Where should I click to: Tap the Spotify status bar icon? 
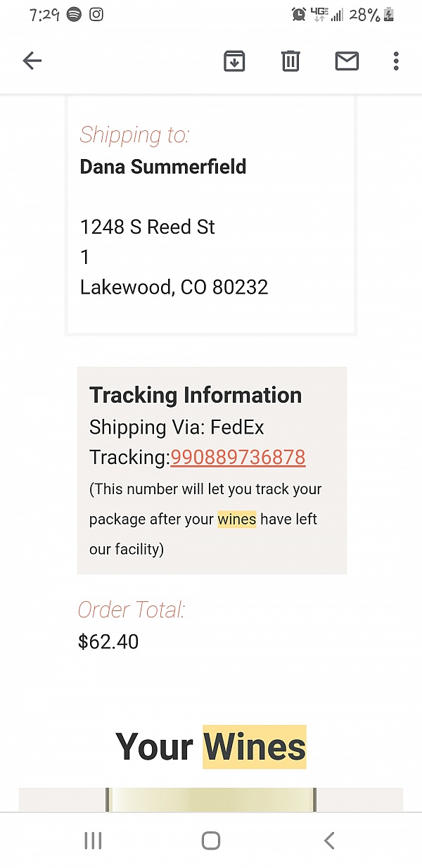74,14
